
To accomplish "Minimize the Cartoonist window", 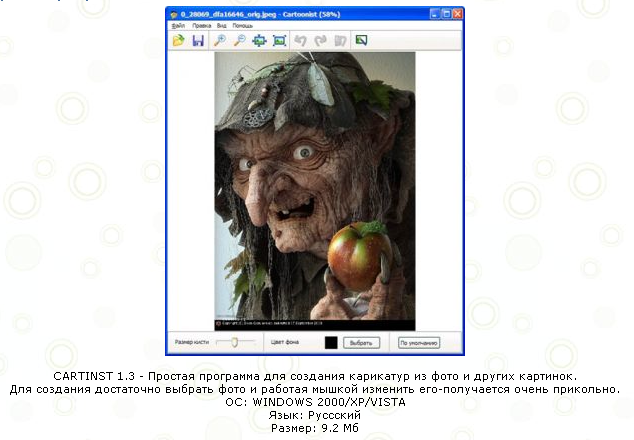I will point(435,14).
